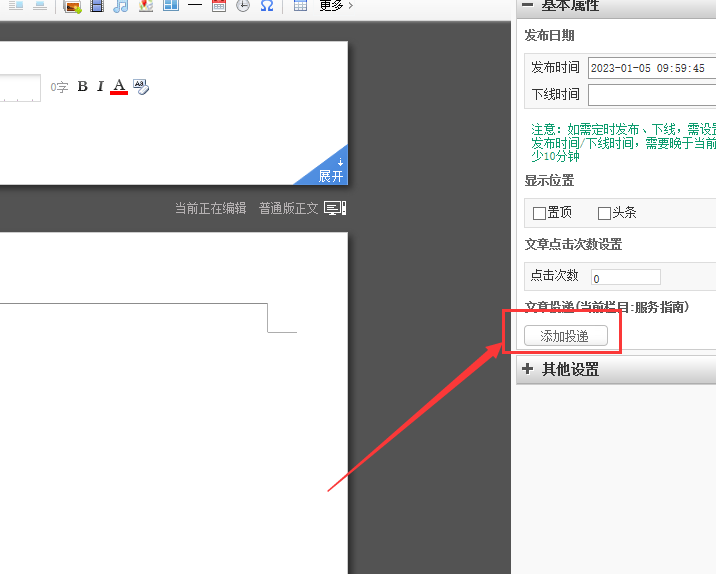Clear title formatting with the eraser icon
Screen dimensions: 716x574
(141, 87)
